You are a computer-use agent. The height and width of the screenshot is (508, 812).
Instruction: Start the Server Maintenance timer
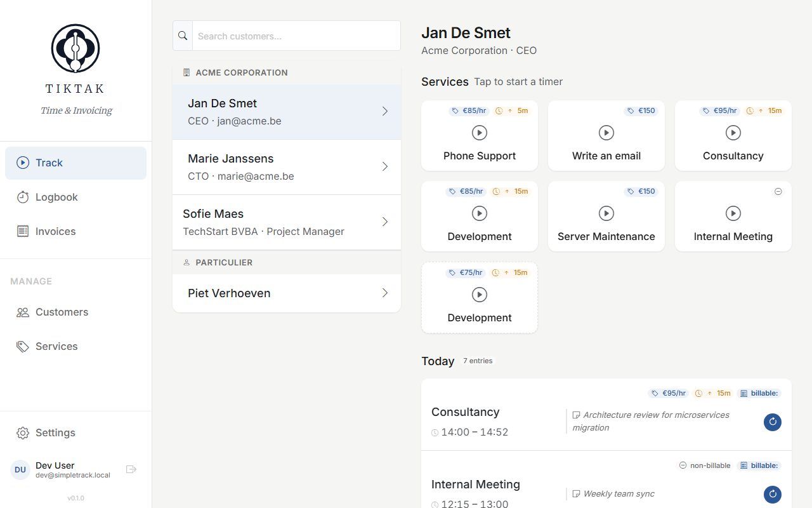[x=606, y=213]
